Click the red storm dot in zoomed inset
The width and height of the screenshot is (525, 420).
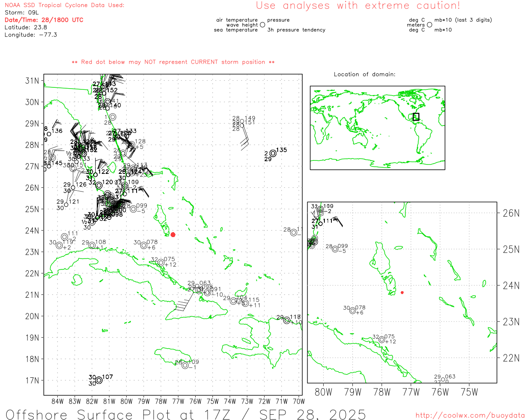tap(402, 292)
